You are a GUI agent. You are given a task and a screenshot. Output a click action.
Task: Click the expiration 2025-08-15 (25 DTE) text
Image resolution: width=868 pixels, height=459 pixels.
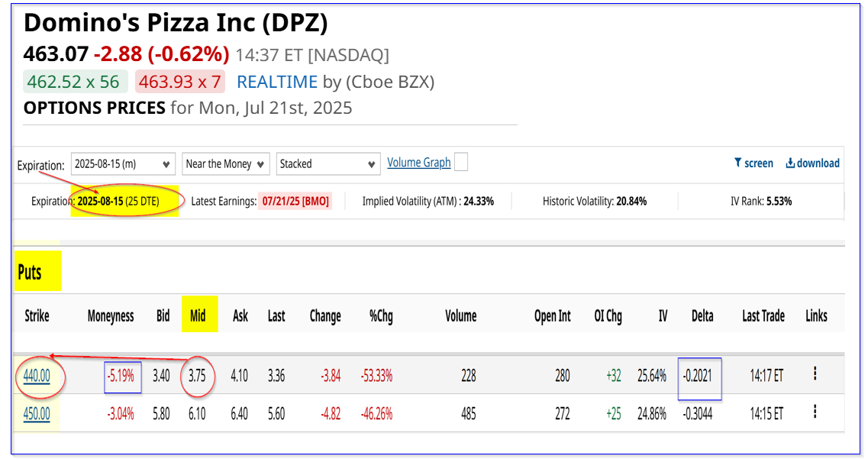[118, 201]
